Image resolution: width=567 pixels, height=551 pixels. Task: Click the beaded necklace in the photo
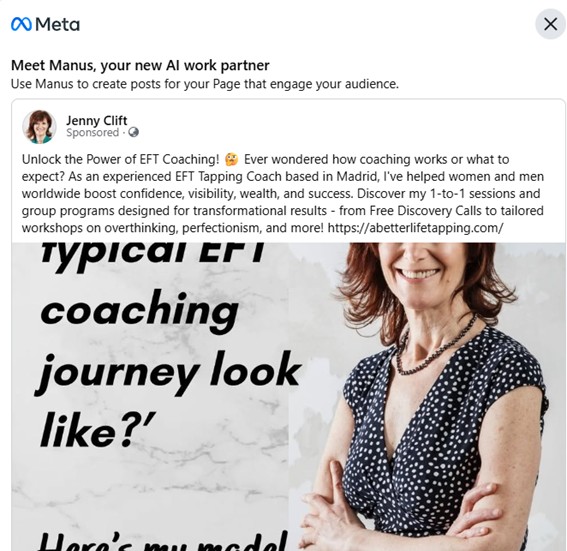click(x=434, y=347)
